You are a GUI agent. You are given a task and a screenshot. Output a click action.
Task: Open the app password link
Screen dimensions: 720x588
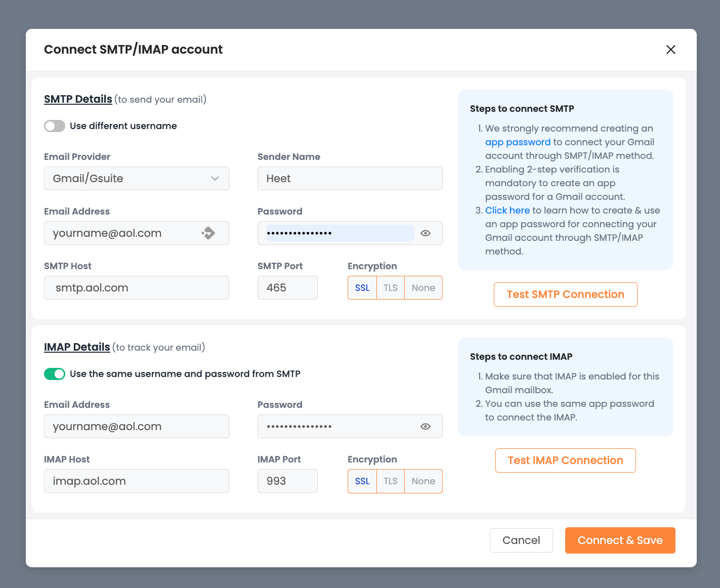pos(518,142)
